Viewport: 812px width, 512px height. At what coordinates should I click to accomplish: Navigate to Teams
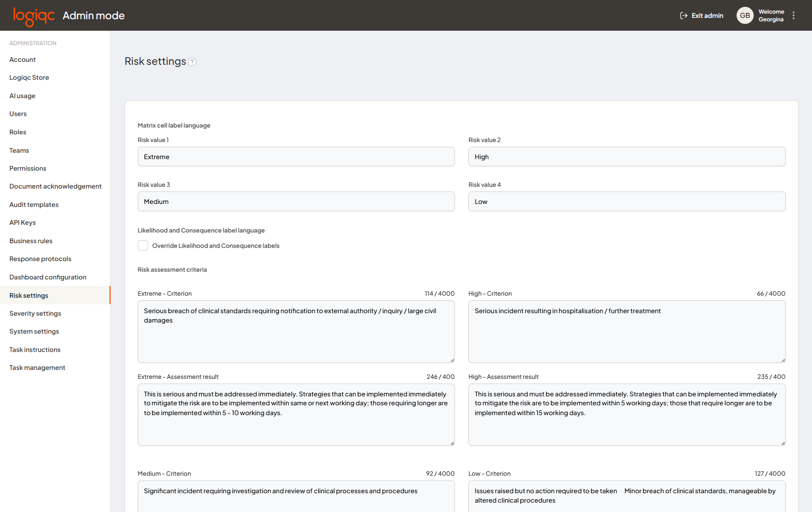(x=19, y=151)
